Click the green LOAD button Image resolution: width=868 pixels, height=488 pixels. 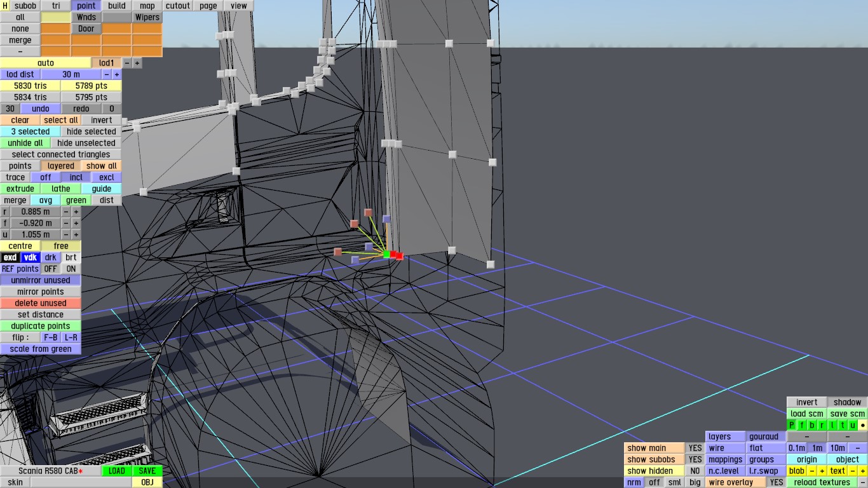(x=117, y=471)
